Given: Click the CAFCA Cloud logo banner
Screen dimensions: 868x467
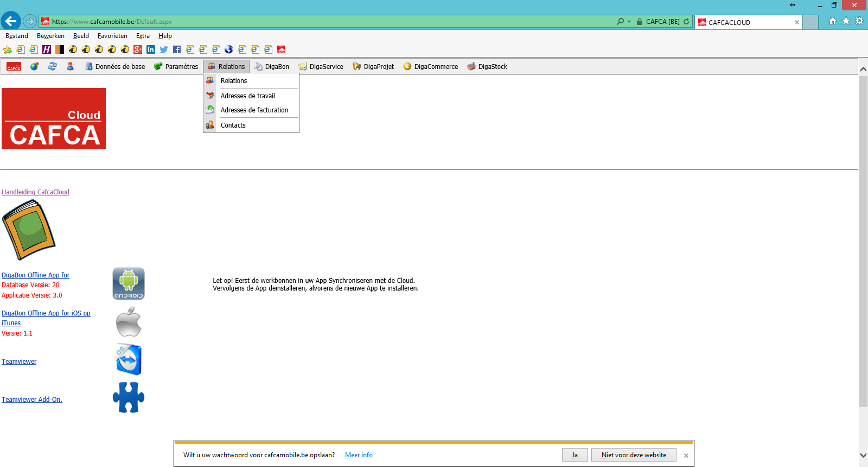Looking at the screenshot, I should [54, 118].
